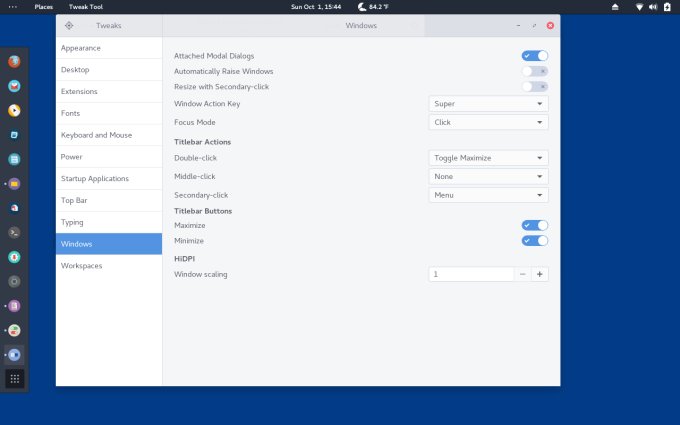Go to the Desktop section
Screen dimensions: 680x425
pos(109,70)
